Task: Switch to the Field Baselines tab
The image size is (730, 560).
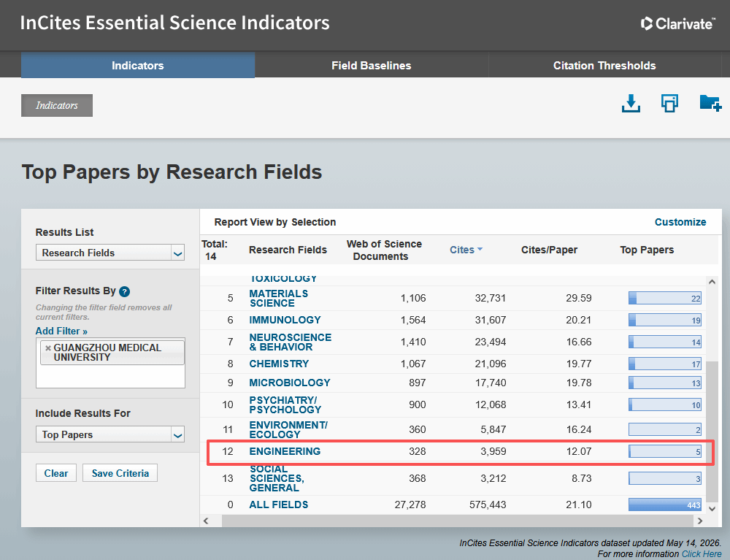Action: [x=371, y=66]
